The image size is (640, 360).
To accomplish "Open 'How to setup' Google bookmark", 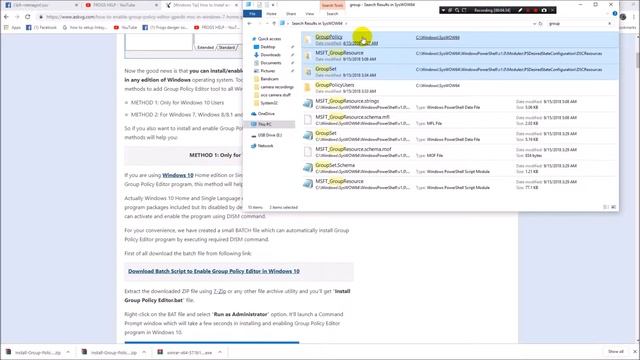I will tap(85, 27).
